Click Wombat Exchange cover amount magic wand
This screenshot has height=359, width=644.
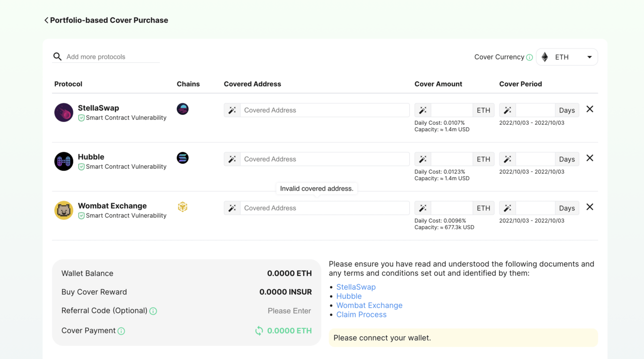coord(423,208)
